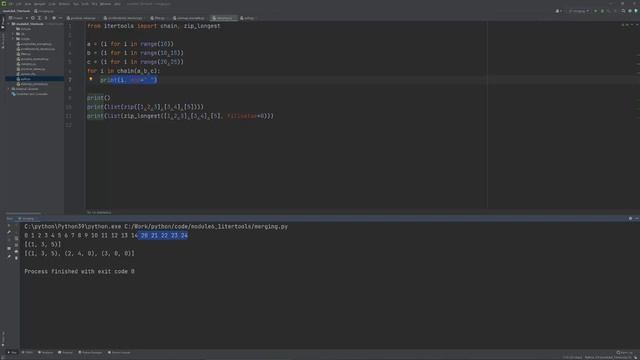Open the Navigate menu

point(40,4)
